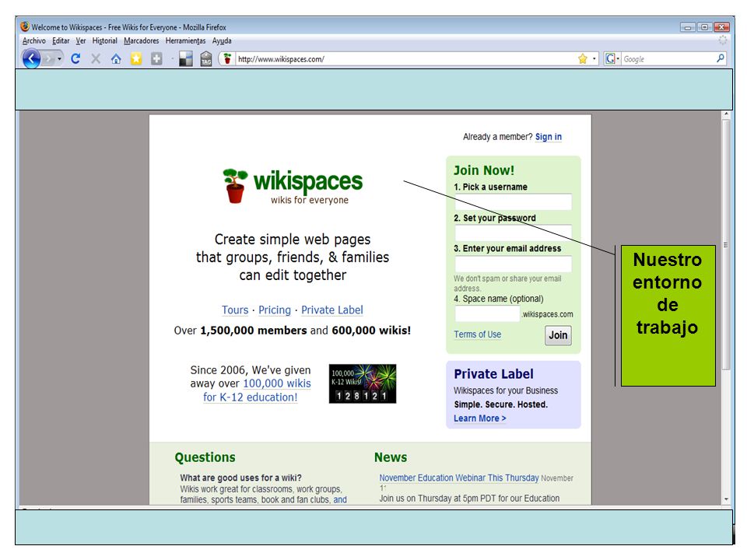Click the 'News' heading
Image resolution: width=747 pixels, height=560 pixels.
(391, 457)
